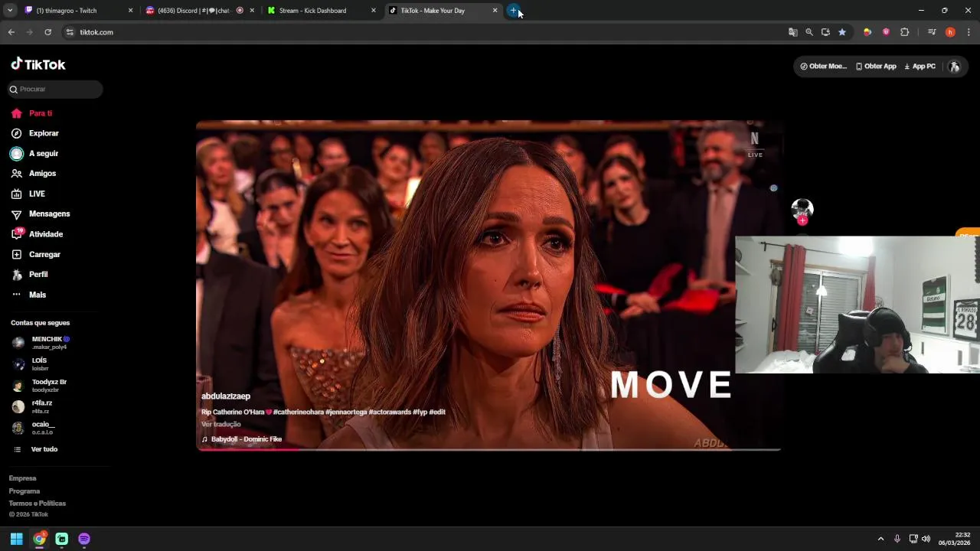Expand the Termos e Políticas footer section
The height and width of the screenshot is (551, 980).
(x=37, y=504)
